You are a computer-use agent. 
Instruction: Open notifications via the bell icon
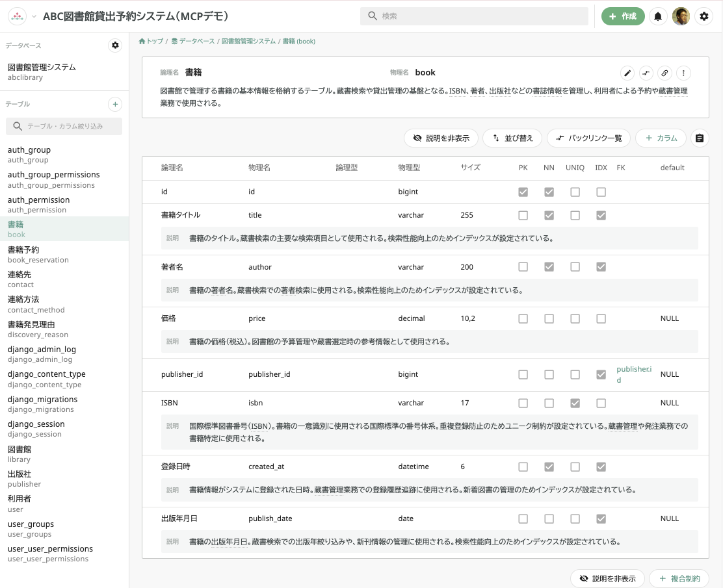click(657, 16)
